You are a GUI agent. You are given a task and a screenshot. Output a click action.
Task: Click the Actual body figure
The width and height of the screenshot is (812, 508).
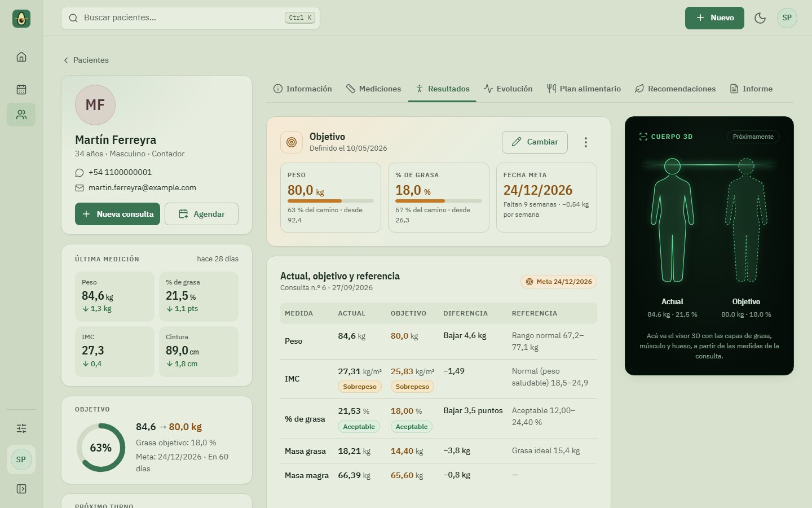coord(672,221)
